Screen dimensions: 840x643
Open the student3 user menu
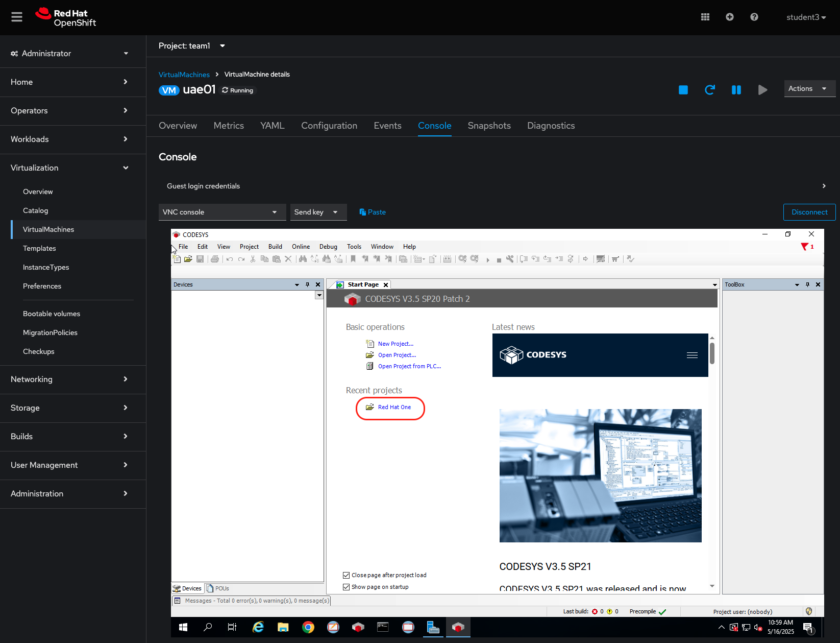tap(806, 17)
